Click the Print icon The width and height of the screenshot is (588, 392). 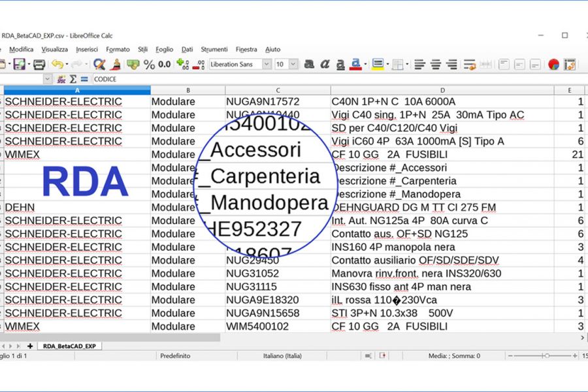[39, 65]
